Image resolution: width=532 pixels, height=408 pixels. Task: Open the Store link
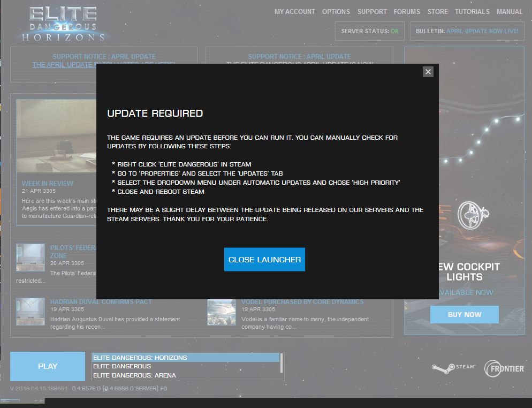tap(437, 12)
